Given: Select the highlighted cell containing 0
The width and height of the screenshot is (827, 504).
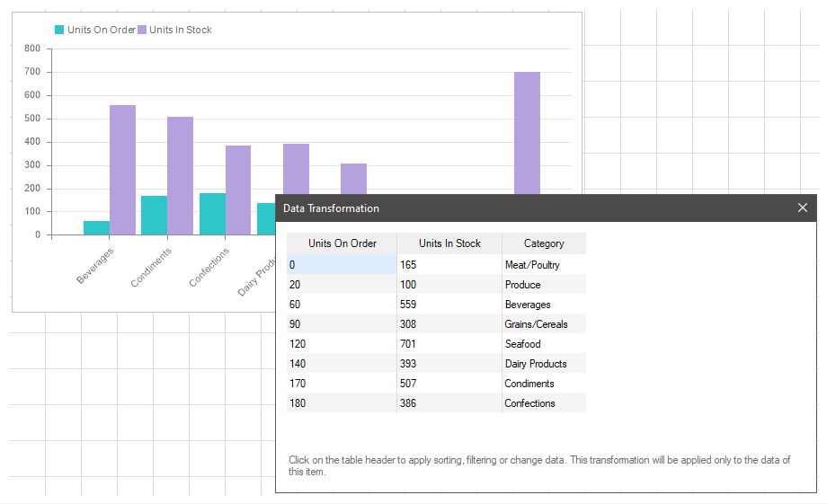Looking at the screenshot, I should pyautogui.click(x=341, y=265).
